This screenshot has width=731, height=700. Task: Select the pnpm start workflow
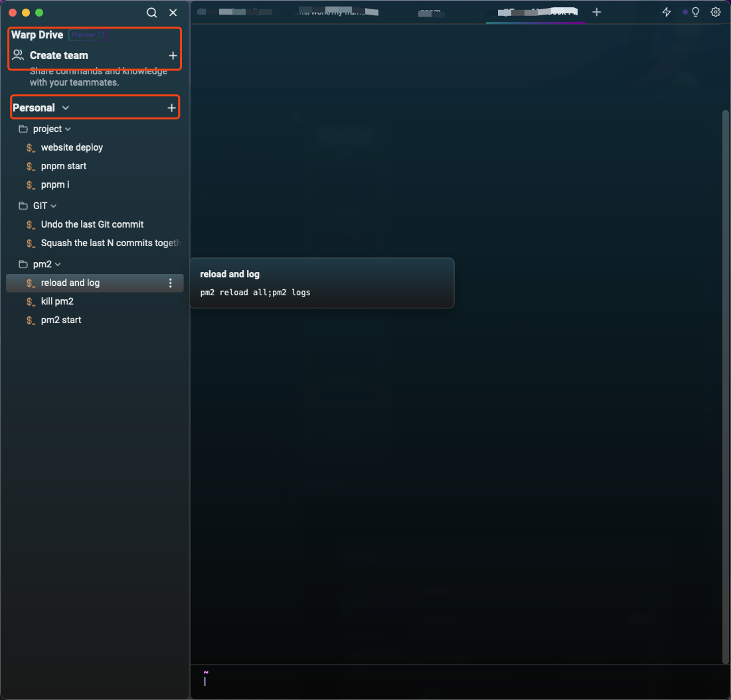point(64,166)
